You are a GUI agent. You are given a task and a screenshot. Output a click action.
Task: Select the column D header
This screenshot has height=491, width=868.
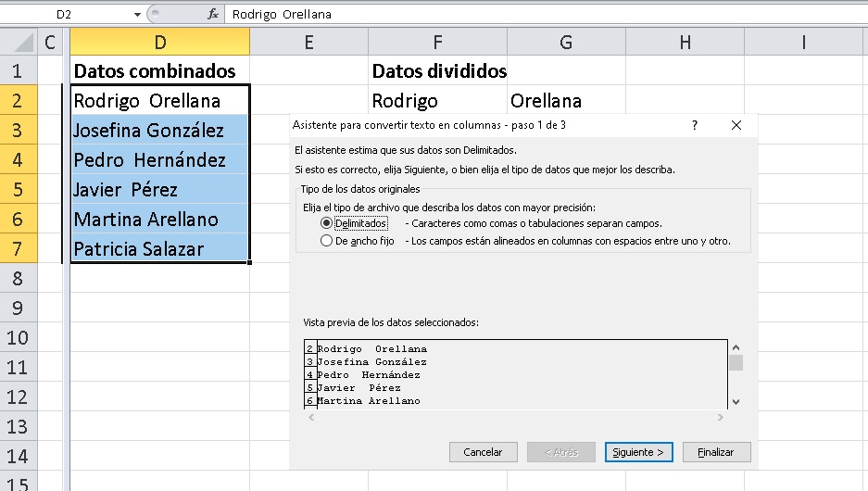click(x=160, y=42)
